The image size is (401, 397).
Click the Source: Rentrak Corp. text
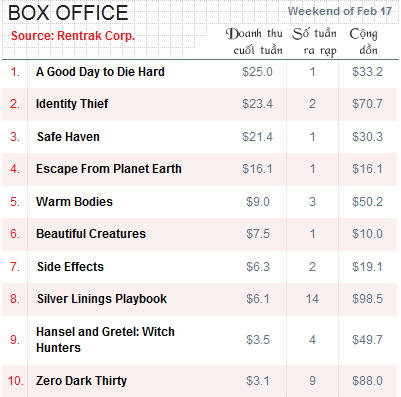(x=73, y=36)
